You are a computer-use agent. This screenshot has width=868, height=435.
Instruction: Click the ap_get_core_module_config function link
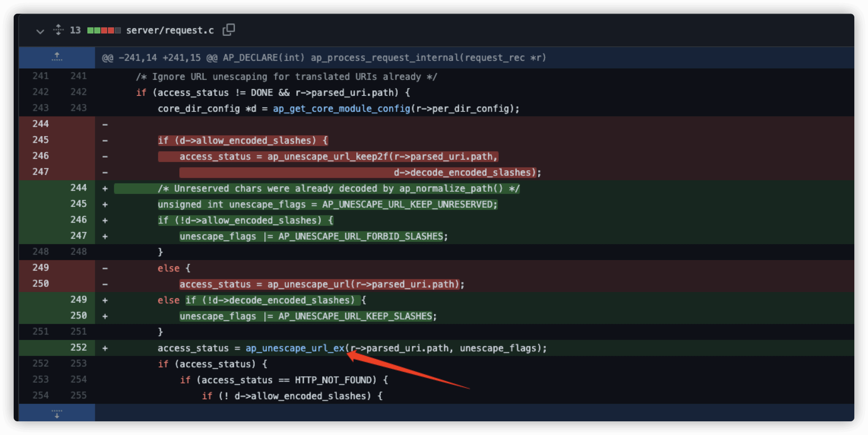pyautogui.click(x=341, y=109)
